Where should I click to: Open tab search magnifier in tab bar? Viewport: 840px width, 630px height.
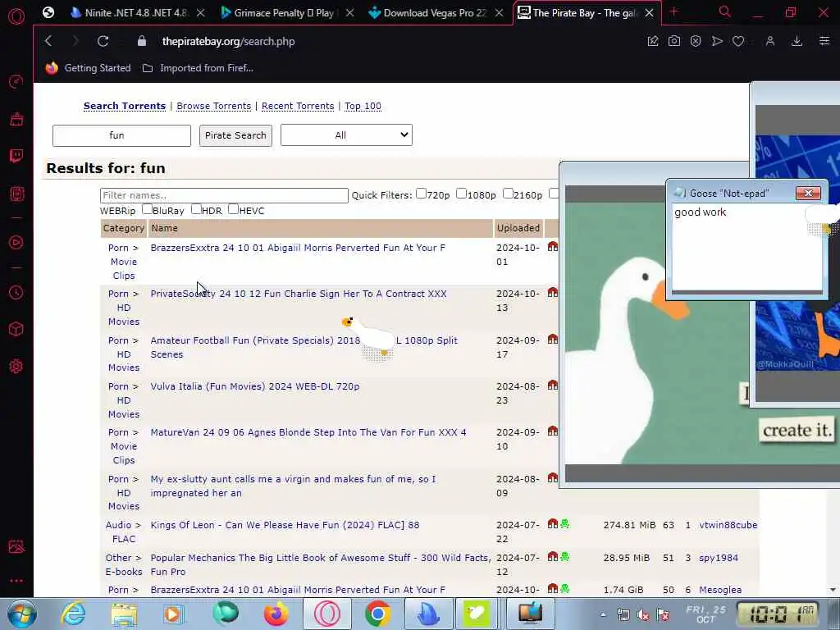(725, 11)
